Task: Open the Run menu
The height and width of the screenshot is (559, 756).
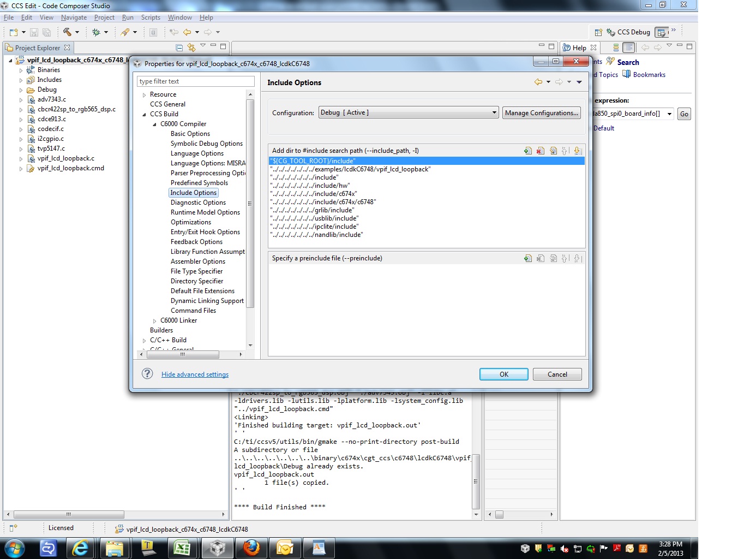Action: [128, 17]
